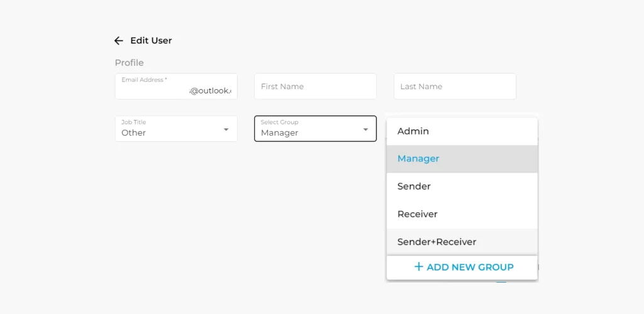The width and height of the screenshot is (644, 314).
Task: Click the Job Title dropdown arrow
Action: coord(226,129)
